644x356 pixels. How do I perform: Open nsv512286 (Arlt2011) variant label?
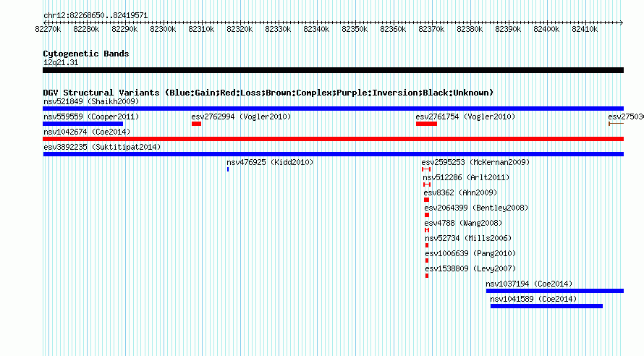[x=466, y=177]
